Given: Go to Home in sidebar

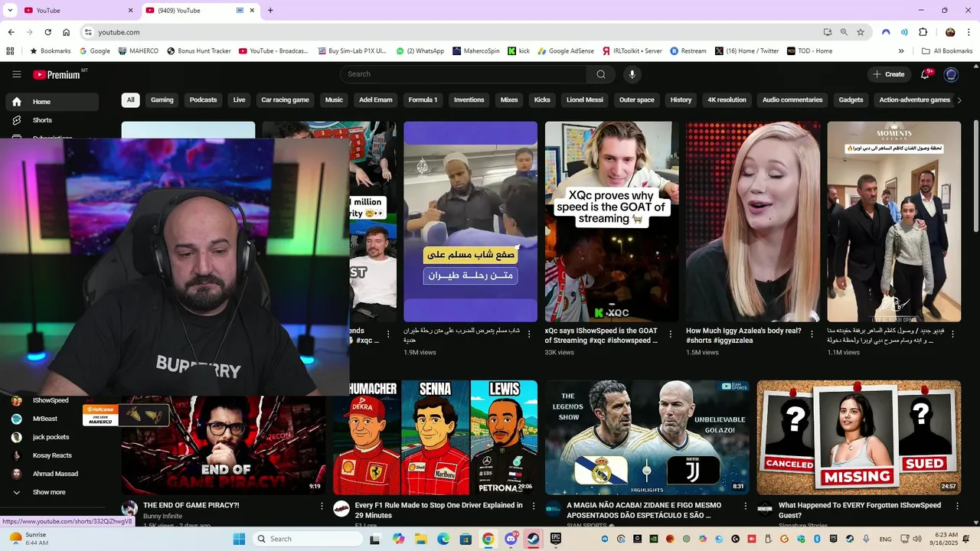Looking at the screenshot, I should pos(52,102).
